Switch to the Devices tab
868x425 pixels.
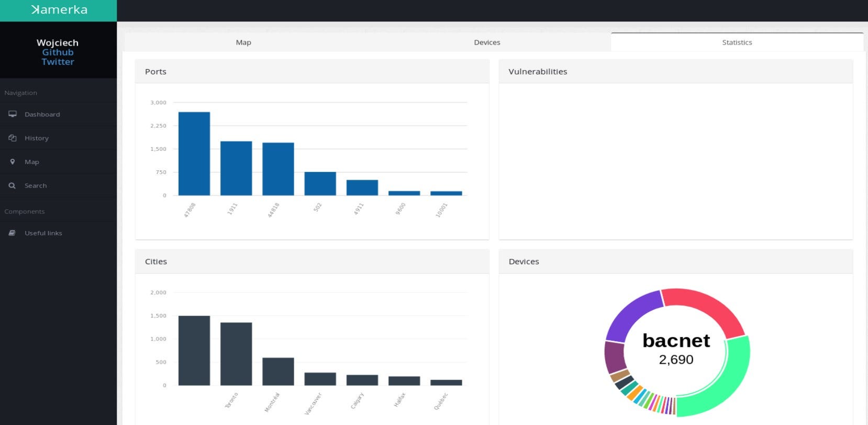pos(487,42)
